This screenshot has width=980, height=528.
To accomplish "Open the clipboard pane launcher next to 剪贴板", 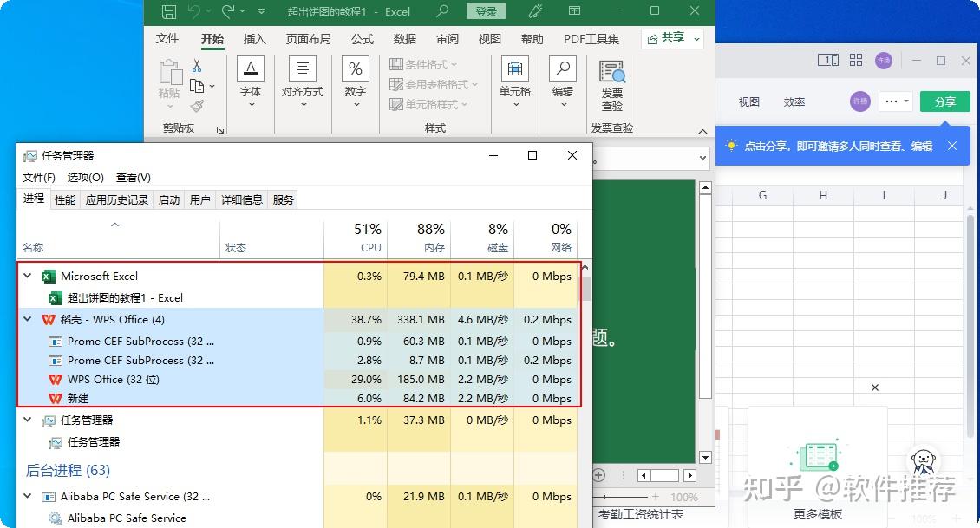I will coord(220,129).
